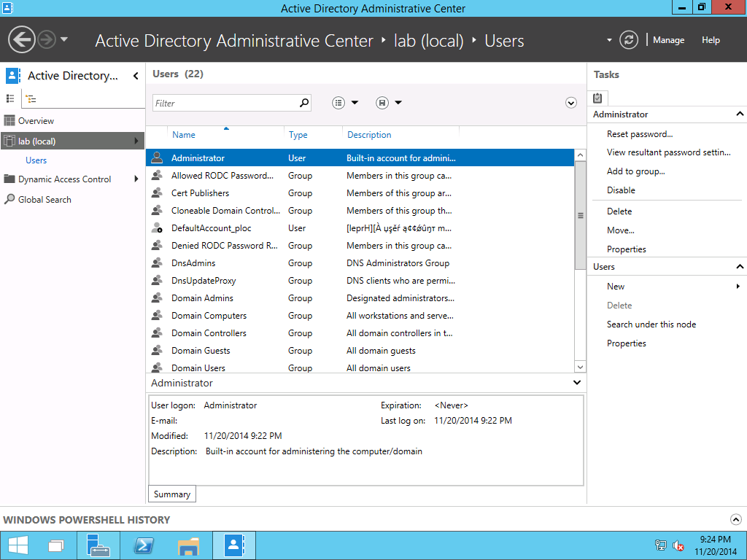Click the back navigation arrow button

[x=22, y=39]
